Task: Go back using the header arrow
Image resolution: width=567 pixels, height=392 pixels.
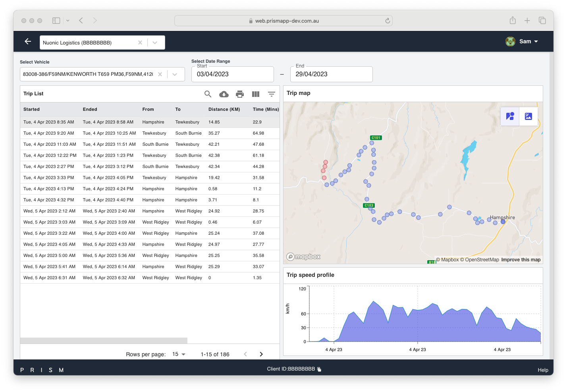Action: 28,42
